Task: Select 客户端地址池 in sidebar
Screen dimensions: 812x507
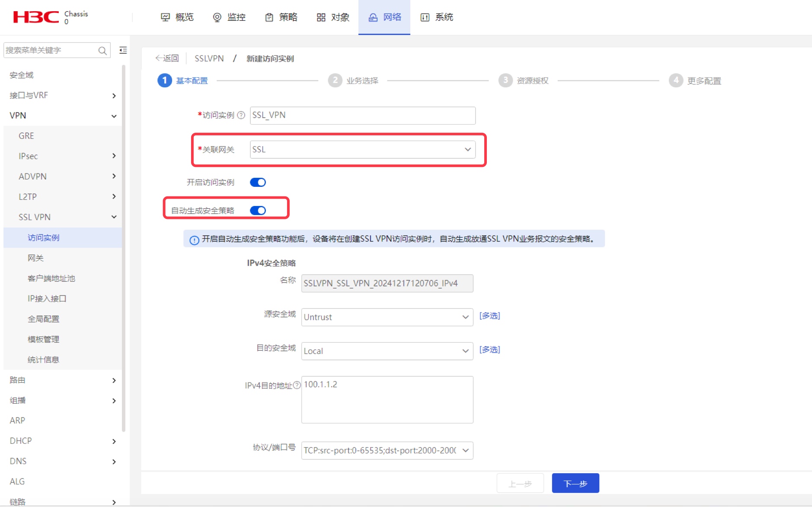Action: 63,278
